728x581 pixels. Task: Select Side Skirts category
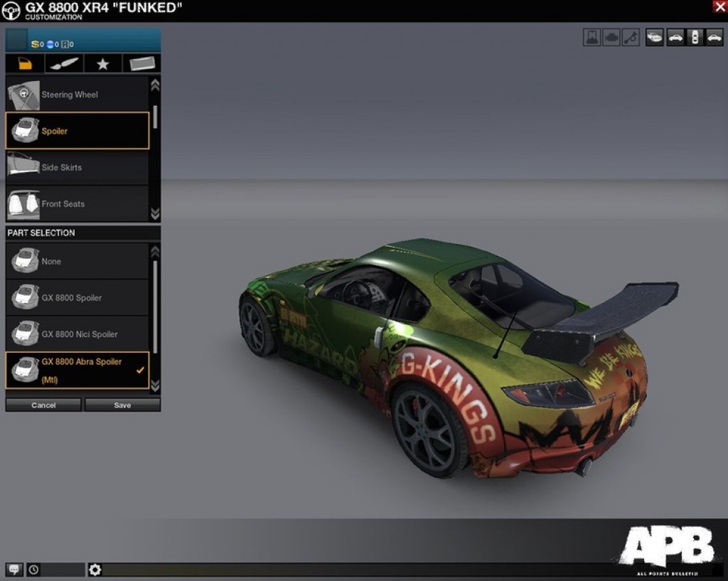click(77, 168)
